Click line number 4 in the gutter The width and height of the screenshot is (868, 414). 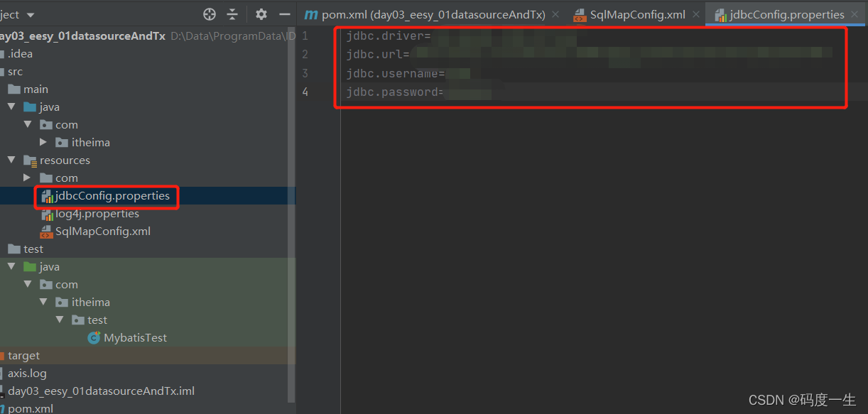pyautogui.click(x=305, y=92)
